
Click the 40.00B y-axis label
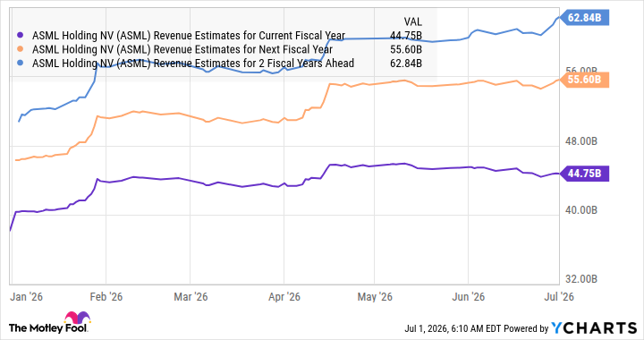coord(581,210)
